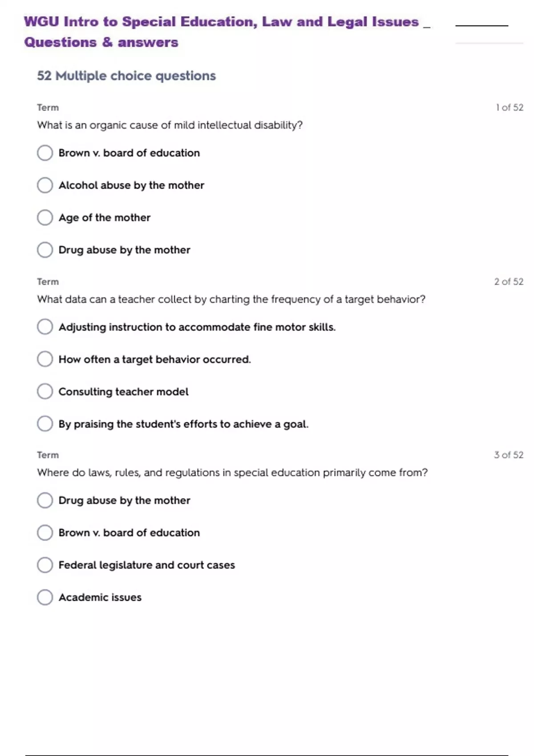Pick 'Drug abuse by the mother' in question 1
534x756 pixels.
tap(45, 250)
